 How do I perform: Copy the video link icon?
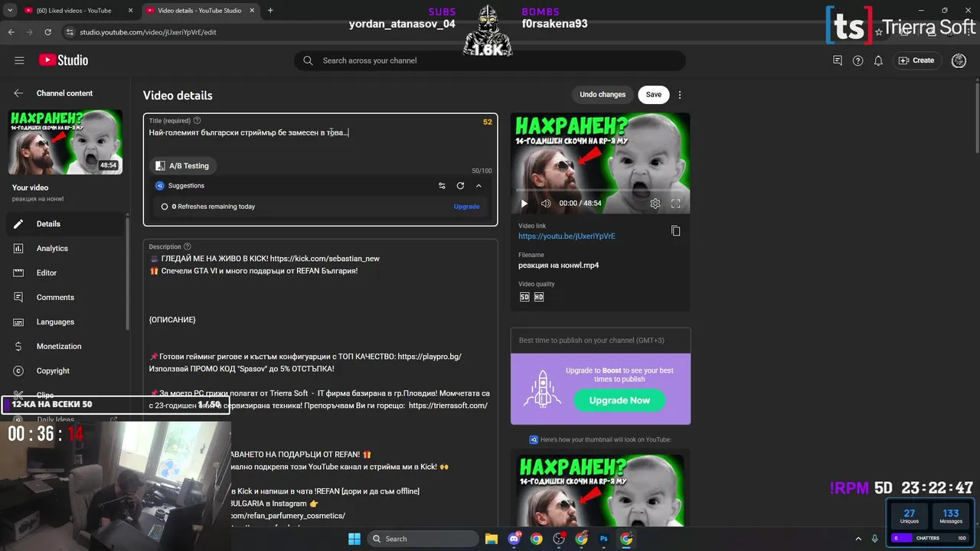click(x=675, y=230)
